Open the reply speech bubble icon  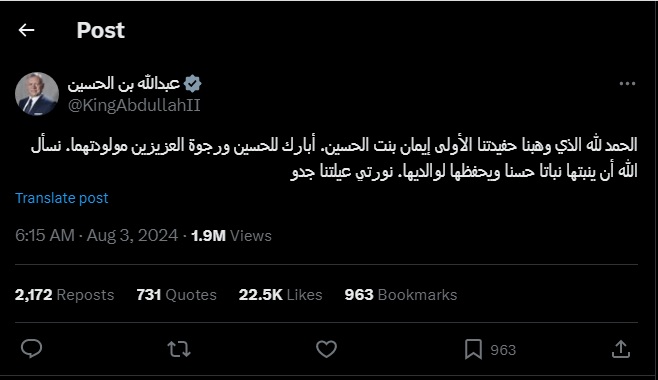(x=31, y=349)
